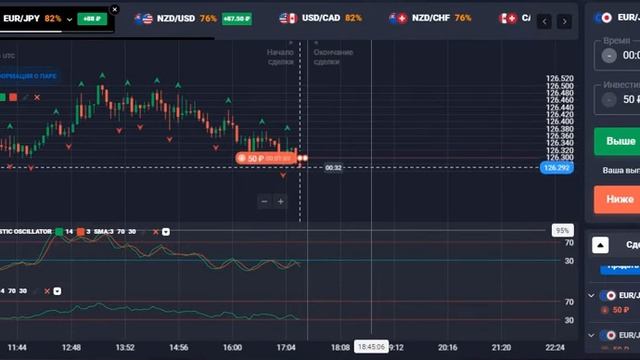The image size is (640, 360).
Task: Switch to the NZD/USD tab
Action: (193, 18)
